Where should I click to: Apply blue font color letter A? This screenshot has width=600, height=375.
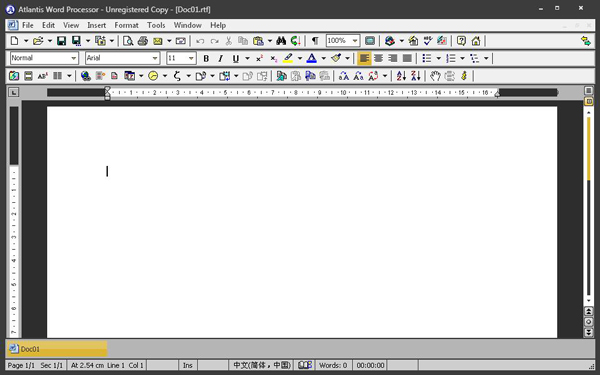[311, 58]
